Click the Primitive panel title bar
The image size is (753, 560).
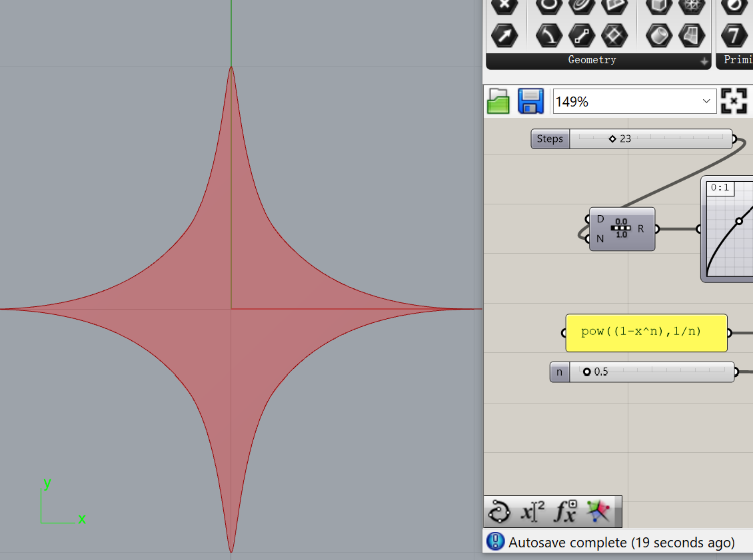coord(735,61)
